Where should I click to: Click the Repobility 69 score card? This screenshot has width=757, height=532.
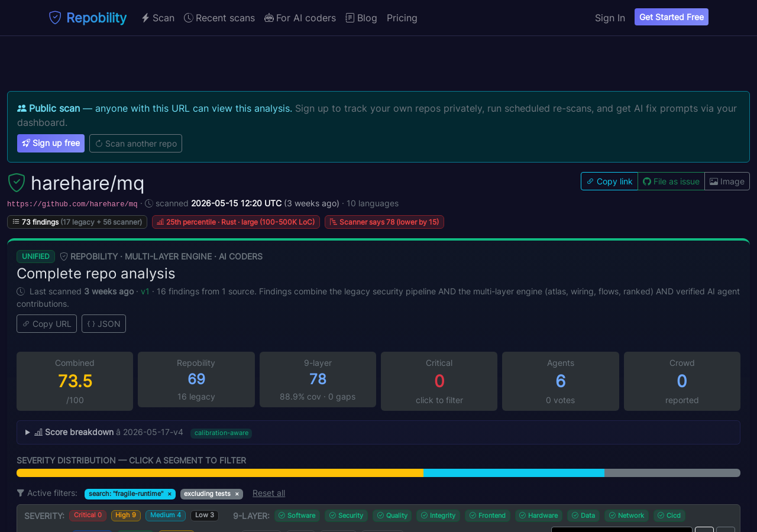(196, 379)
